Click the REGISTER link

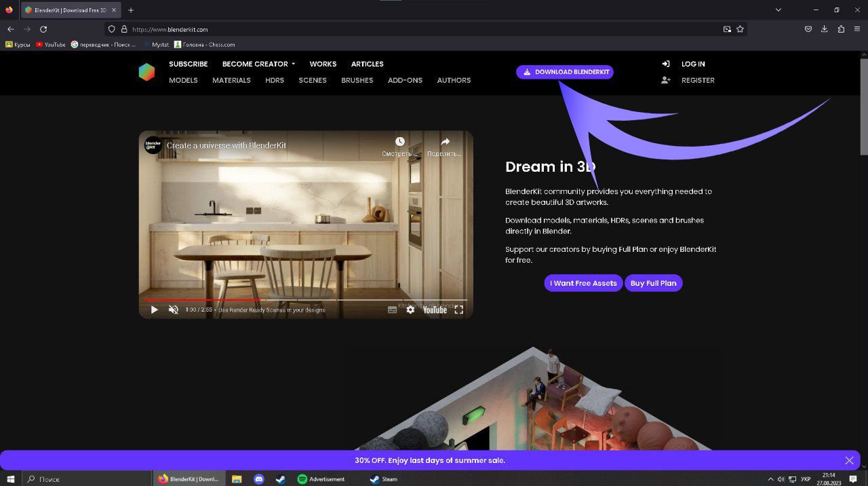[x=698, y=80]
